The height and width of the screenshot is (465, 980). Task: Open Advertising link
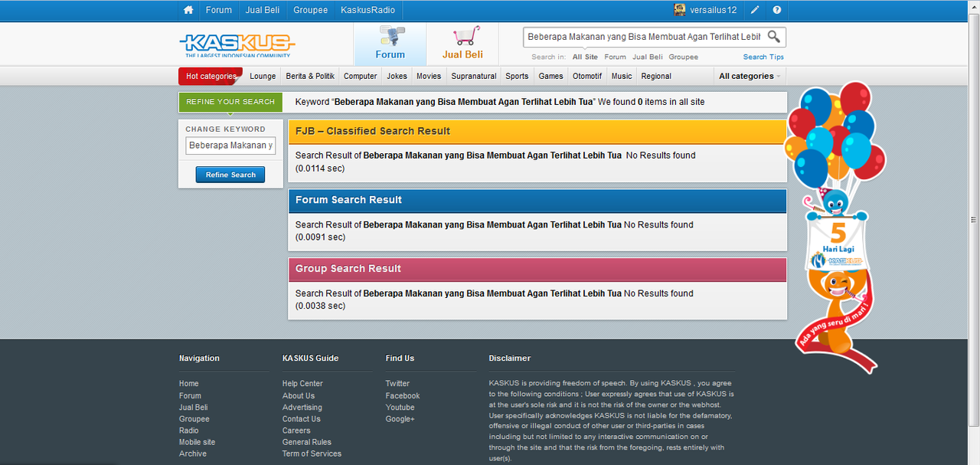tap(302, 408)
